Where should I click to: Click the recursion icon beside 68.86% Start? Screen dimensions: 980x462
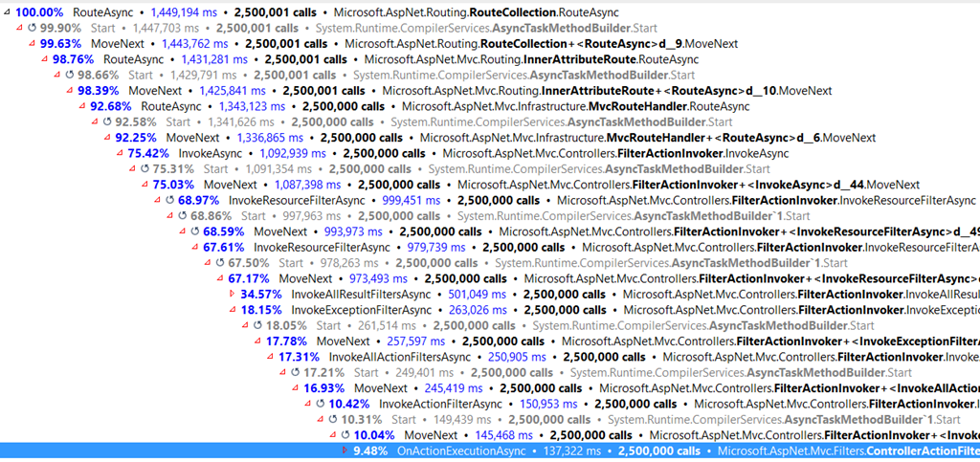[183, 216]
